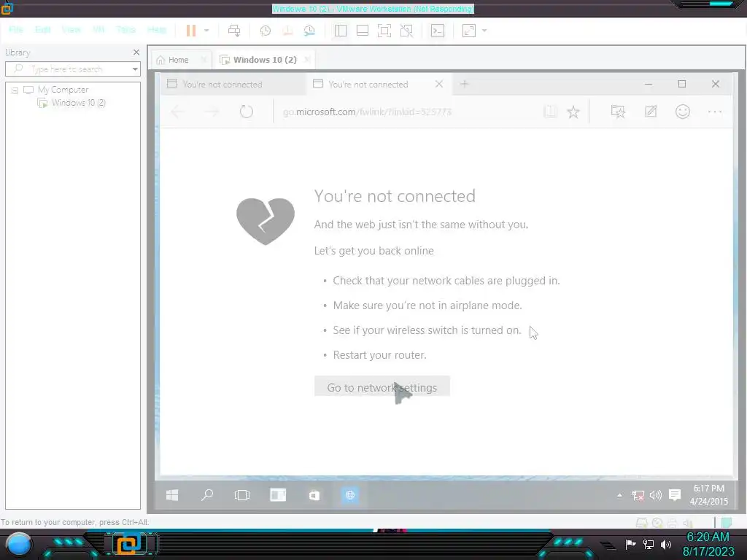Screen dimensions: 747x560
Task: Open the host Action Center flag icon
Action: pos(630,544)
